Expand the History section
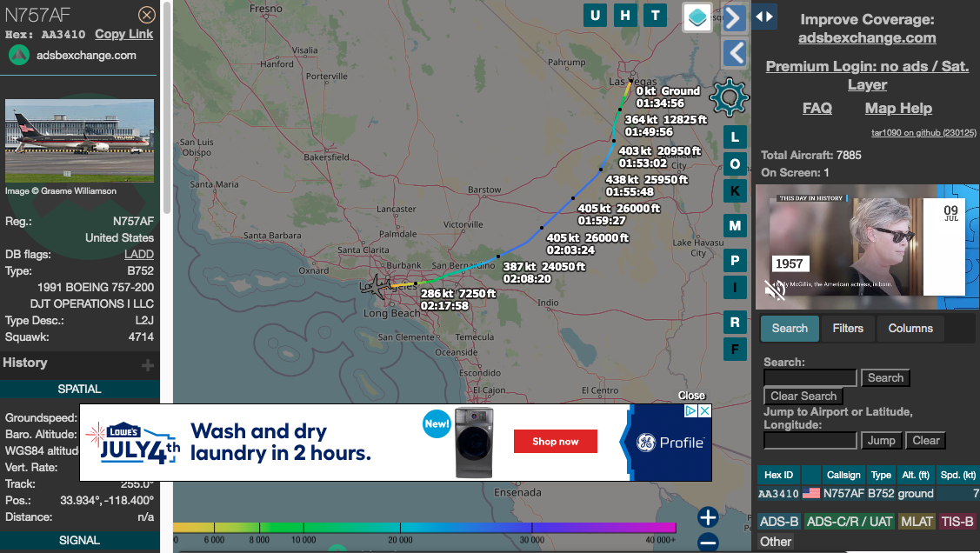 pos(148,365)
